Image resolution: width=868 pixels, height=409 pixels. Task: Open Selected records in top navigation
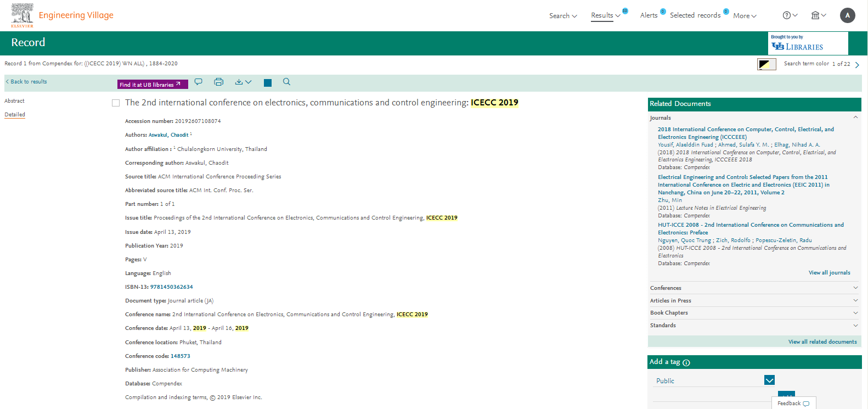[x=695, y=15]
